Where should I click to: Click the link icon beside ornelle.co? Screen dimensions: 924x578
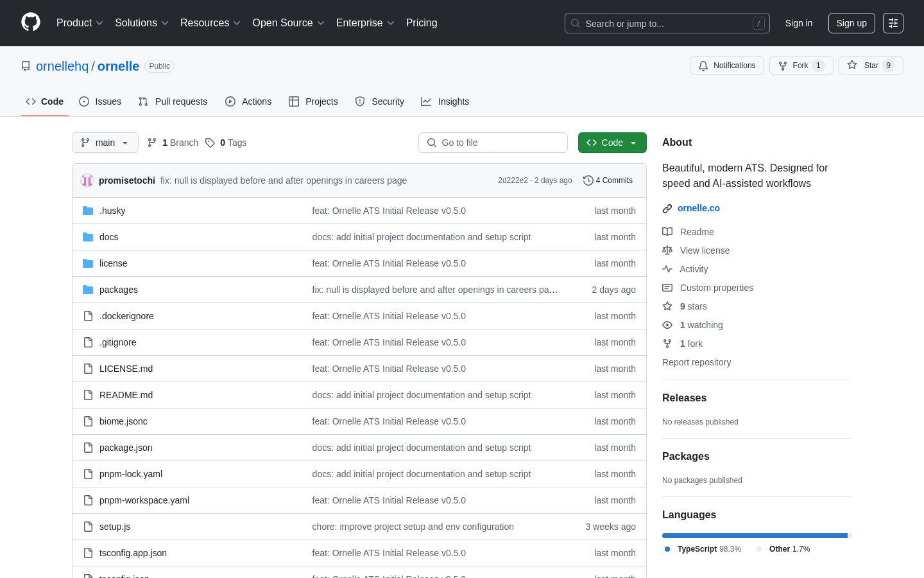pyautogui.click(x=667, y=209)
